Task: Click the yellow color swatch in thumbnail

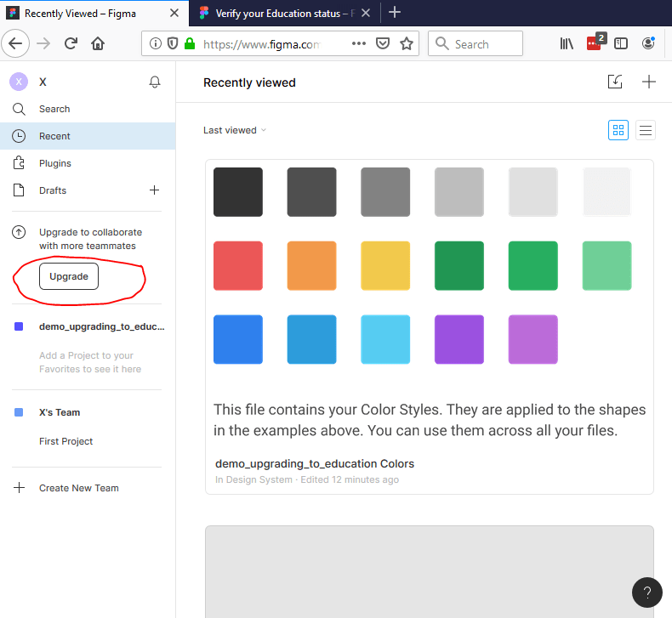Action: point(385,266)
